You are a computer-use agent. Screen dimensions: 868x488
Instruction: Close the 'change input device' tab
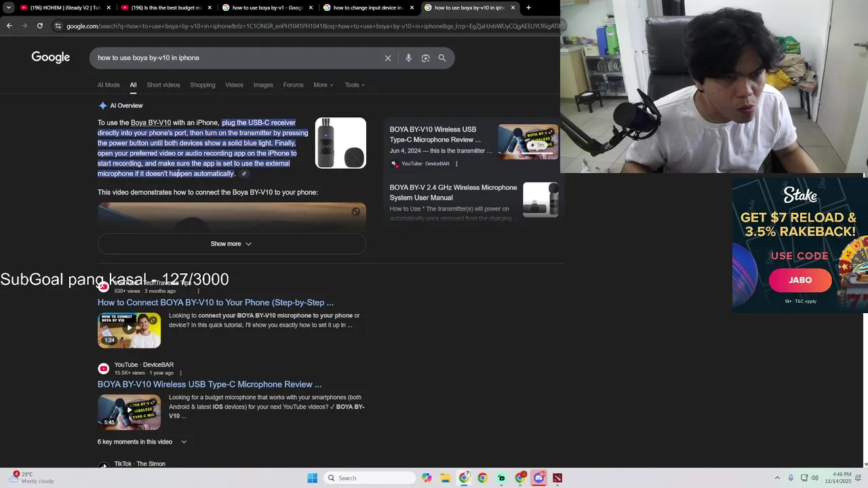click(x=412, y=7)
